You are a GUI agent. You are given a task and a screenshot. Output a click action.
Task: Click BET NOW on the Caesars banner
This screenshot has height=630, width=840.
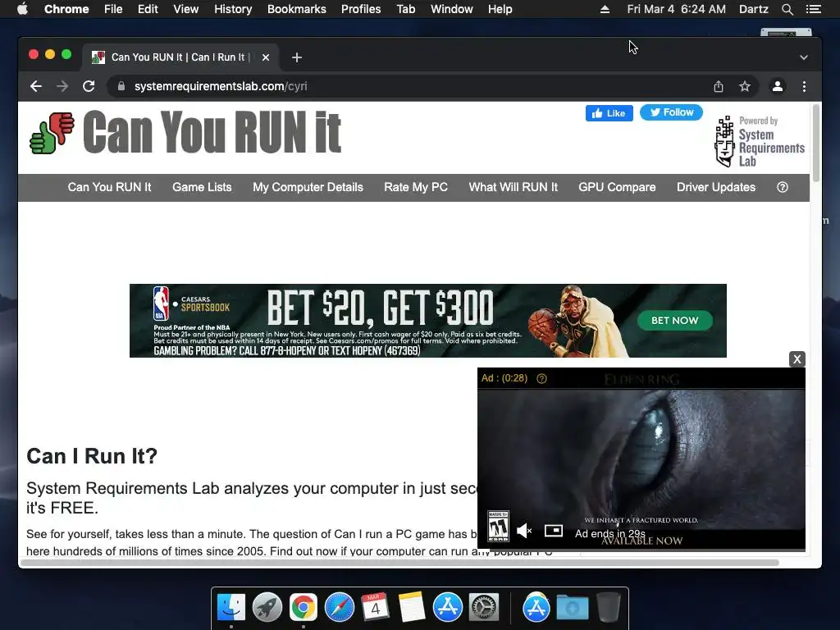coord(675,321)
